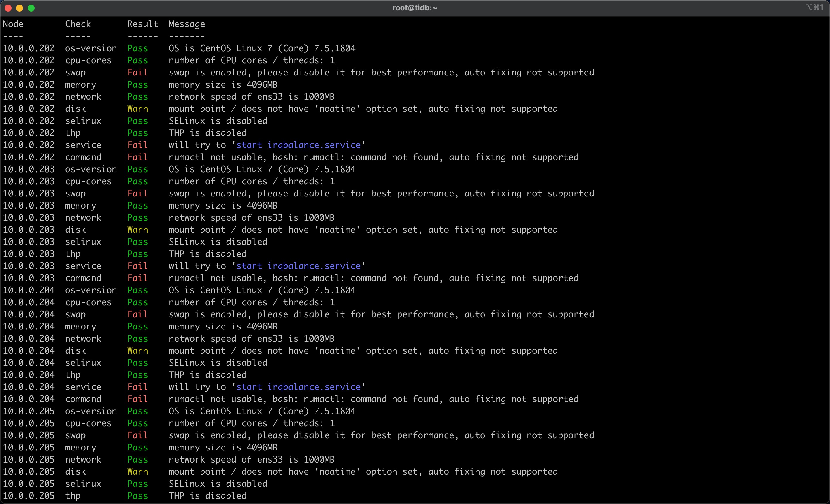Click the window title 'root@tidb:~'
830x504 pixels.
coord(415,8)
